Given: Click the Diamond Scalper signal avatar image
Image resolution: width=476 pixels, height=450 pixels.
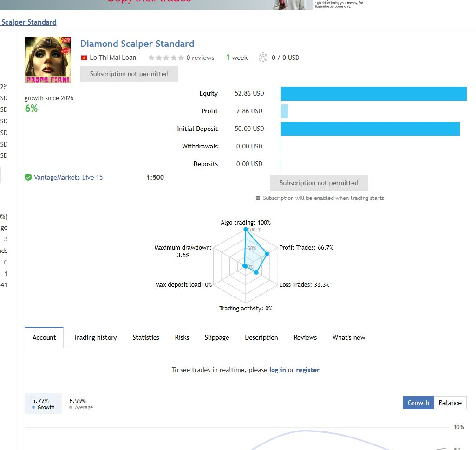Looking at the screenshot, I should click(x=48, y=60).
